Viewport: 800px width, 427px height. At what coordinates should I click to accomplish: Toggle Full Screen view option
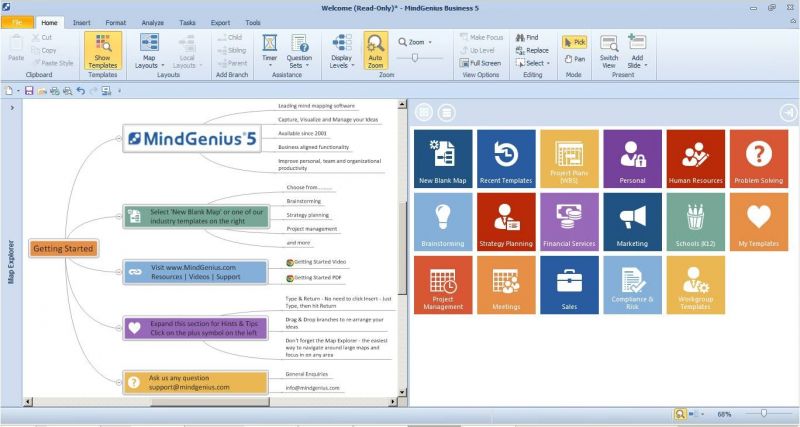[x=480, y=63]
